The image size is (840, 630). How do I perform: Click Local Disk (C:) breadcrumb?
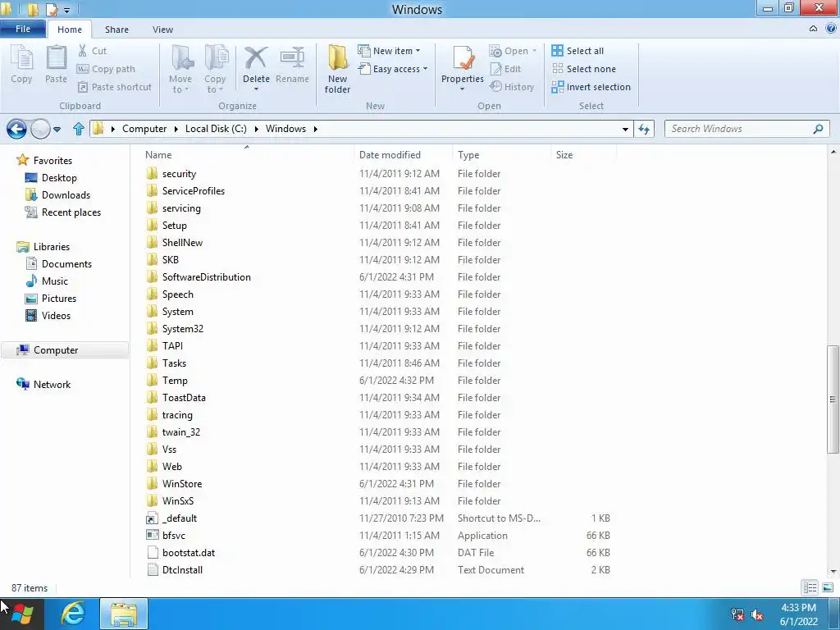pyautogui.click(x=216, y=129)
